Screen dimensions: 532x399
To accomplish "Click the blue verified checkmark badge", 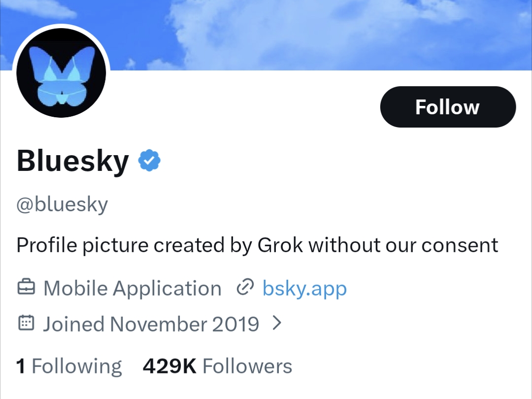I will pyautogui.click(x=149, y=161).
